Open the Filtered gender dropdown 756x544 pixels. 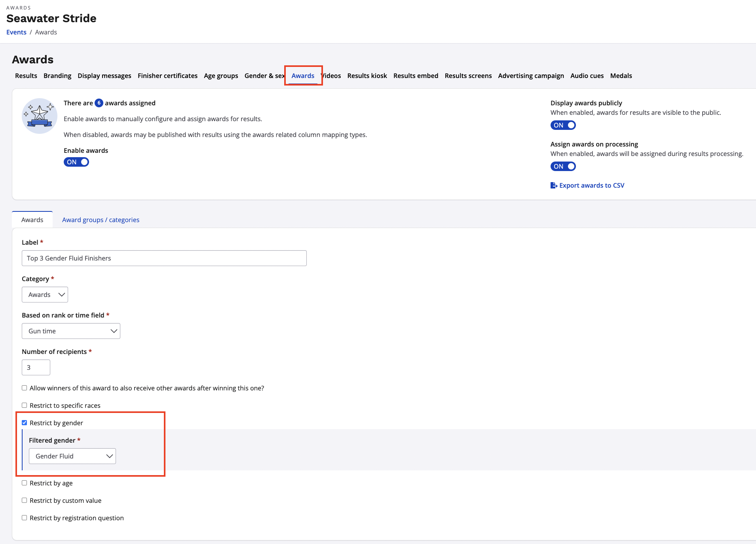click(x=72, y=456)
